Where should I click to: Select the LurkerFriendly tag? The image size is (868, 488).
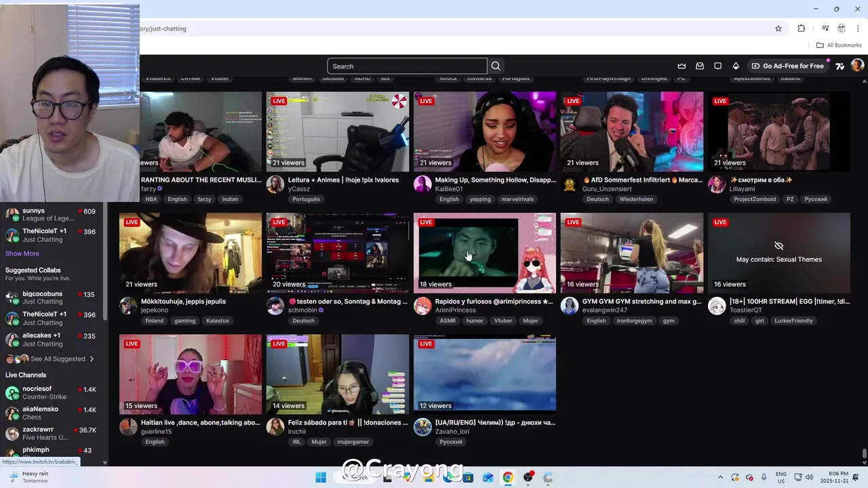pyautogui.click(x=793, y=321)
